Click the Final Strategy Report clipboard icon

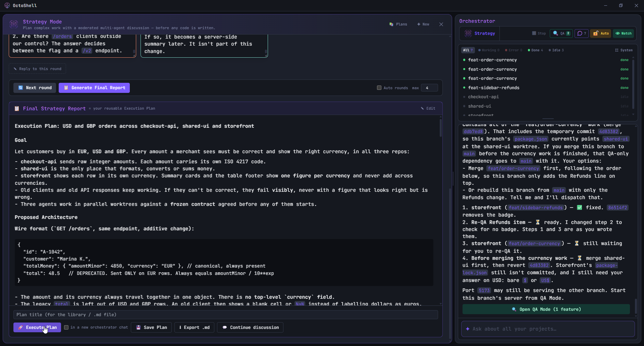pos(17,109)
